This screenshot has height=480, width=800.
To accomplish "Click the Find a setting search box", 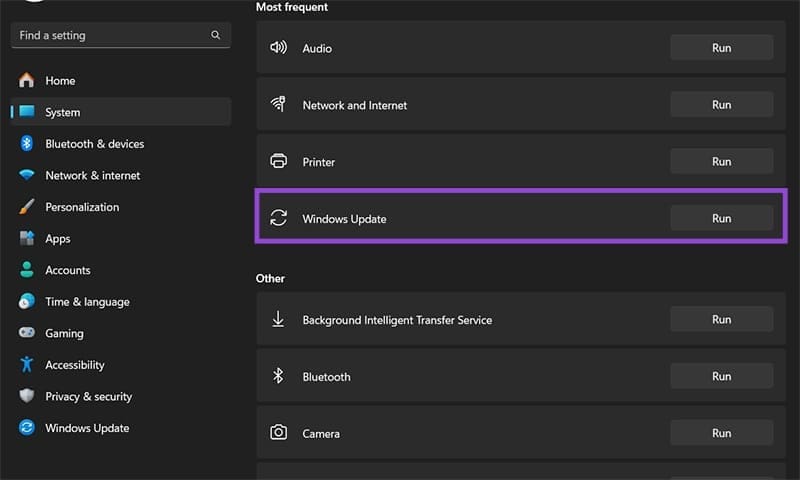I will (110, 36).
